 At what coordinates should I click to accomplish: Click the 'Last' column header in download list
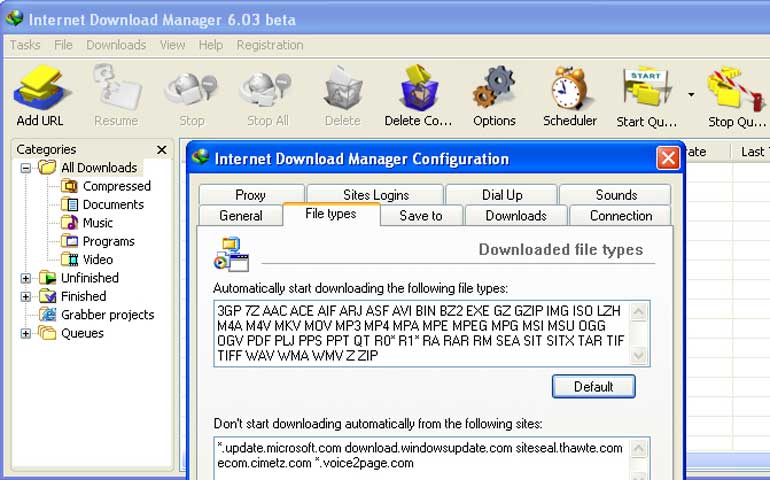[x=751, y=152]
